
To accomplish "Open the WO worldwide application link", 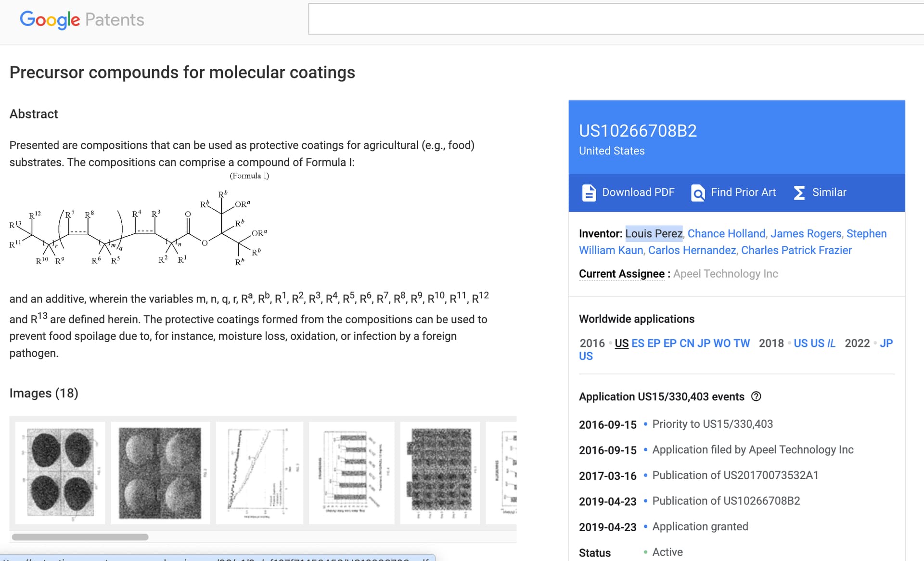I will pyautogui.click(x=721, y=343).
